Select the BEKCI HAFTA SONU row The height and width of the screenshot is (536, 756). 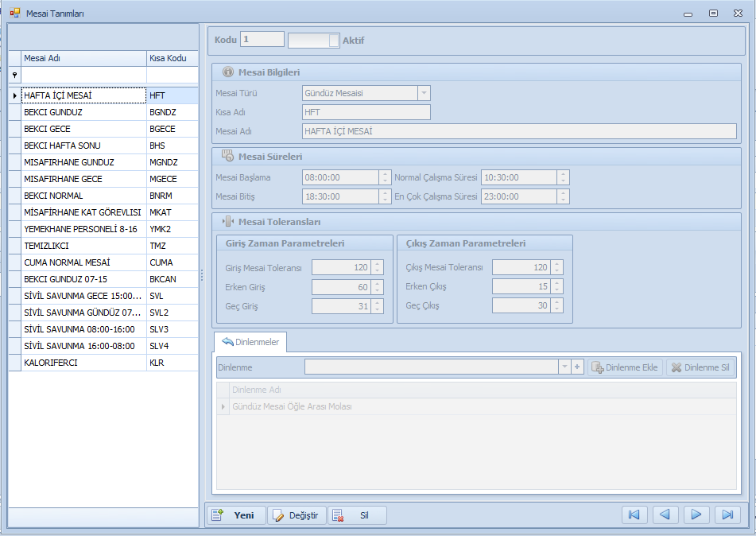tap(103, 146)
